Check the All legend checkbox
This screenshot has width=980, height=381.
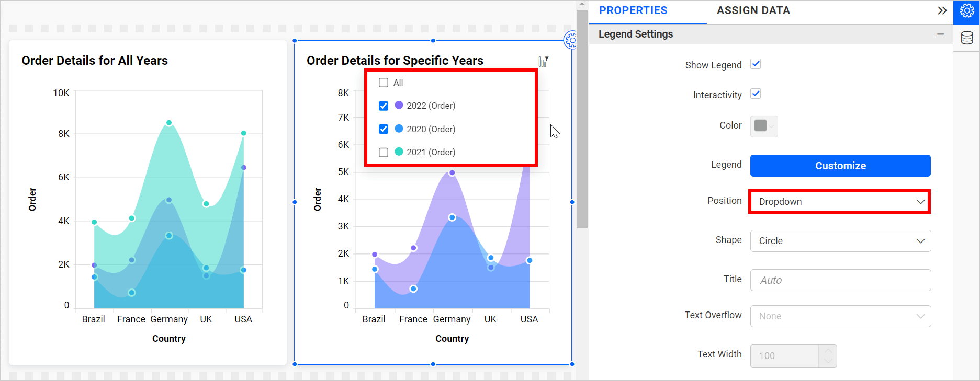click(384, 83)
